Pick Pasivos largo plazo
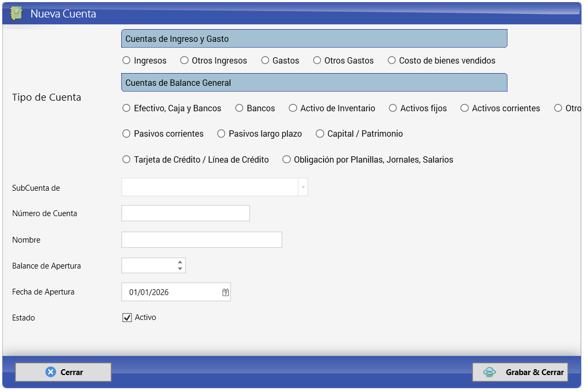This screenshot has height=392, width=588. tap(221, 133)
